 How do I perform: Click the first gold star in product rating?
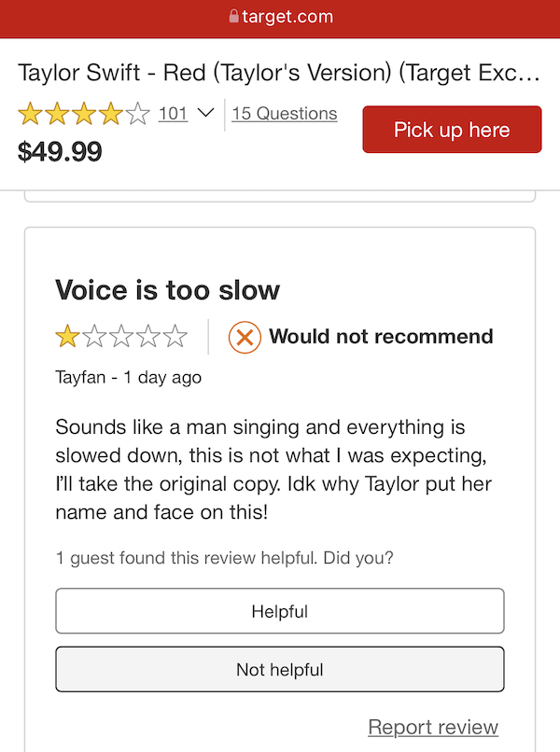(x=30, y=114)
